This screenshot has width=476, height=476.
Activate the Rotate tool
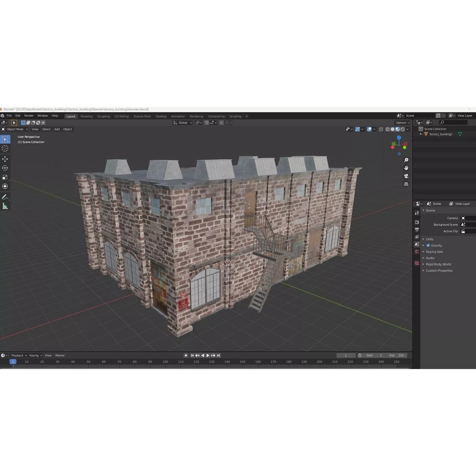pos(5,168)
